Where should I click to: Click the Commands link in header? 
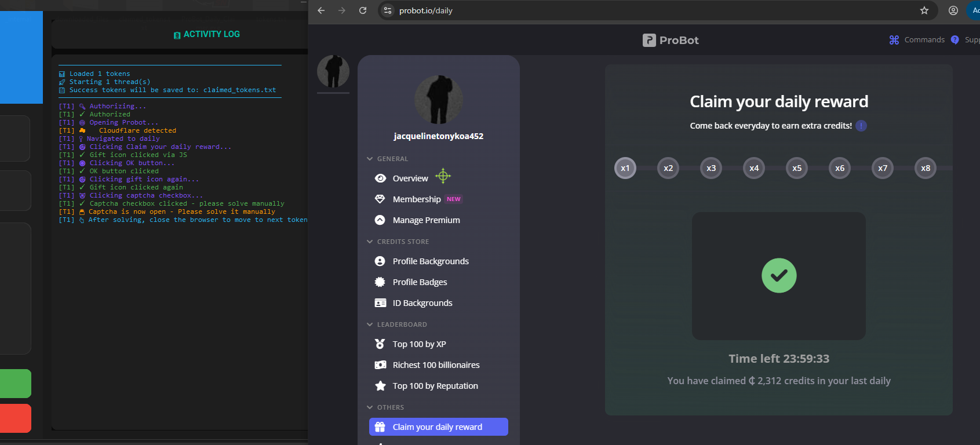(924, 40)
